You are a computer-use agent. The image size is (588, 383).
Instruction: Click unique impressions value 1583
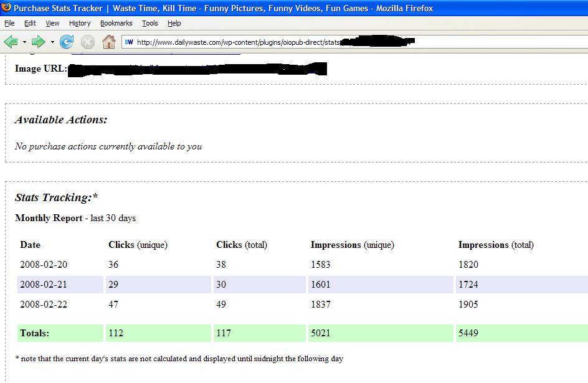tap(321, 265)
